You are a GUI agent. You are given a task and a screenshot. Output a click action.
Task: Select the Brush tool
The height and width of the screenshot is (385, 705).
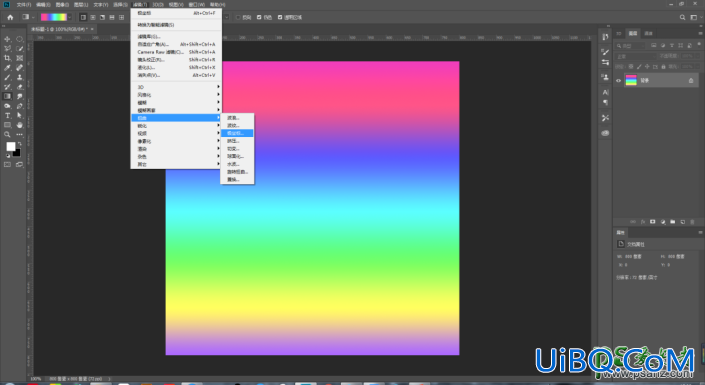click(7, 77)
